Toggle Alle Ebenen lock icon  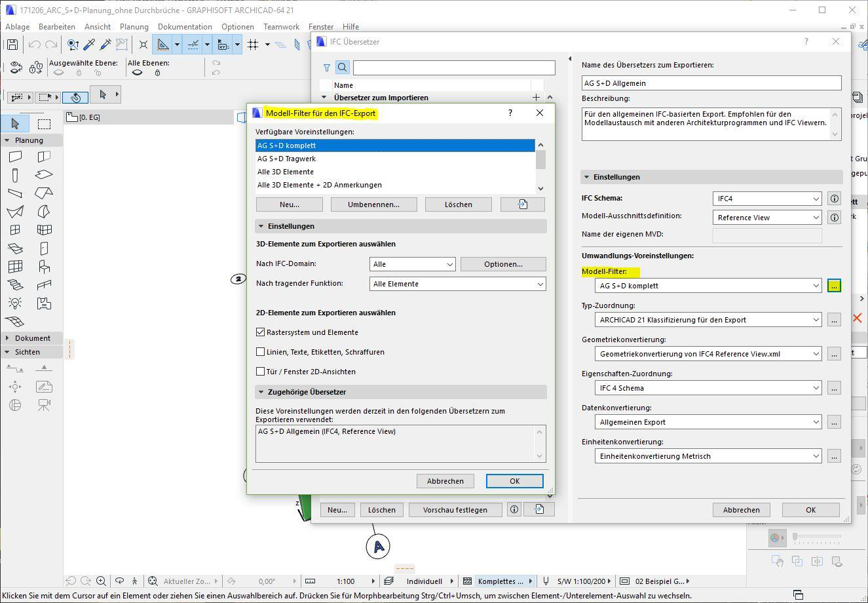tap(157, 73)
